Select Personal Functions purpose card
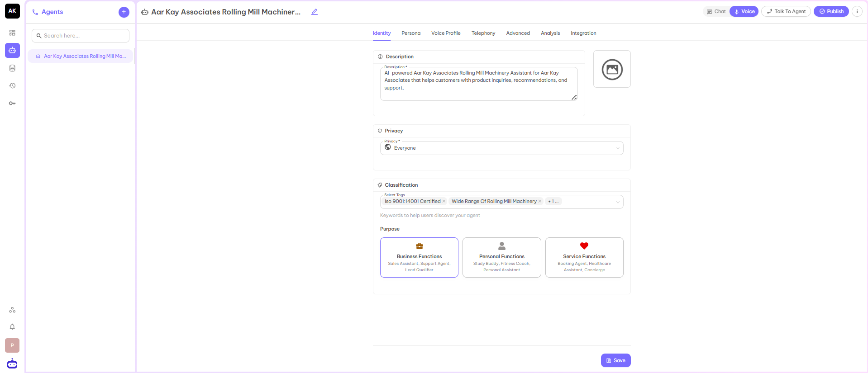Image resolution: width=868 pixels, height=373 pixels. (502, 258)
